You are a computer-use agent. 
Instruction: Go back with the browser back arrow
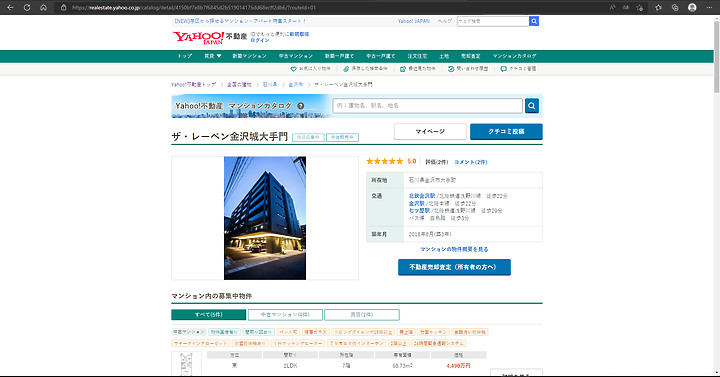[x=10, y=7]
